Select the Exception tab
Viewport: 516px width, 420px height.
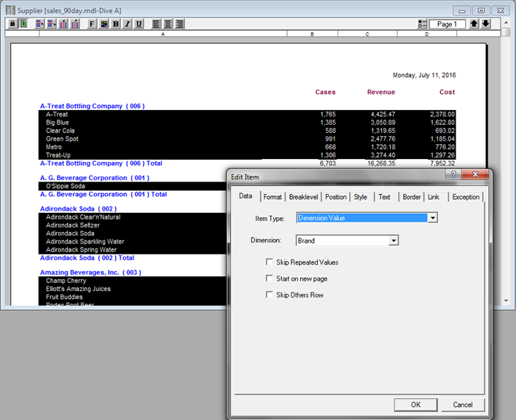(466, 197)
